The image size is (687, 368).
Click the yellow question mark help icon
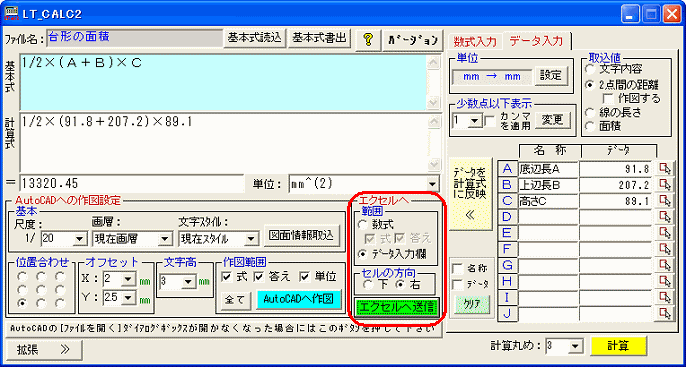[x=369, y=39]
